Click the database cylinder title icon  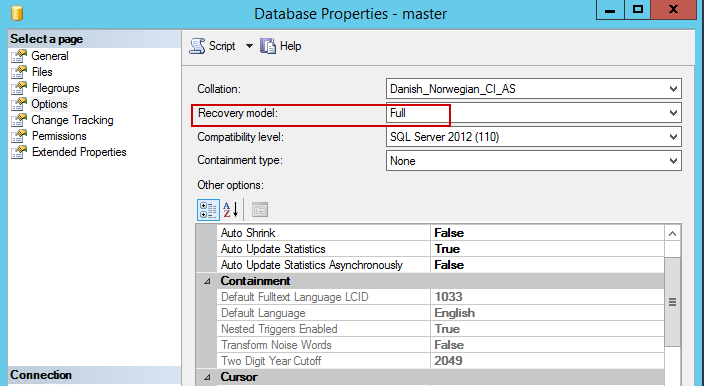click(x=17, y=13)
